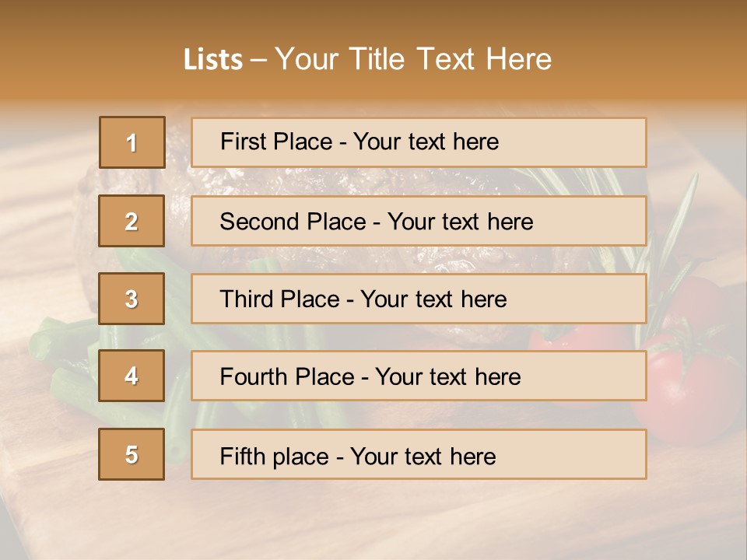The width and height of the screenshot is (747, 560).
Task: Pick the number 4 square
Action: coord(132,376)
